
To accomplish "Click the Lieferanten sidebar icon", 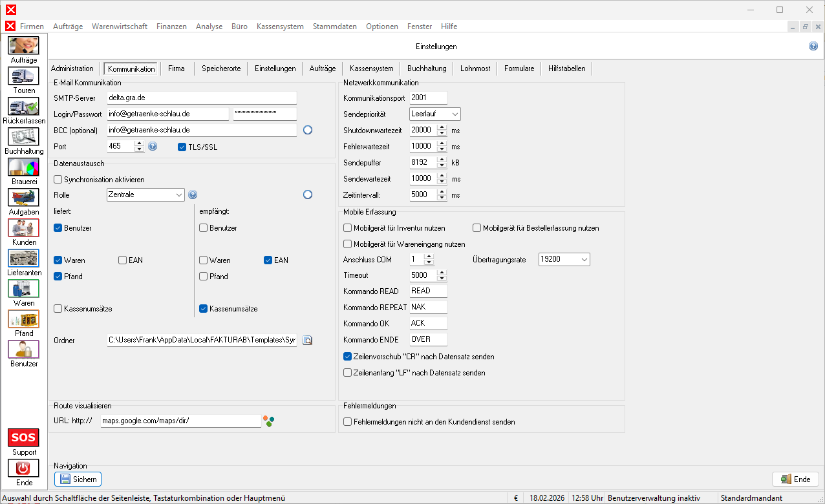I will (23, 258).
